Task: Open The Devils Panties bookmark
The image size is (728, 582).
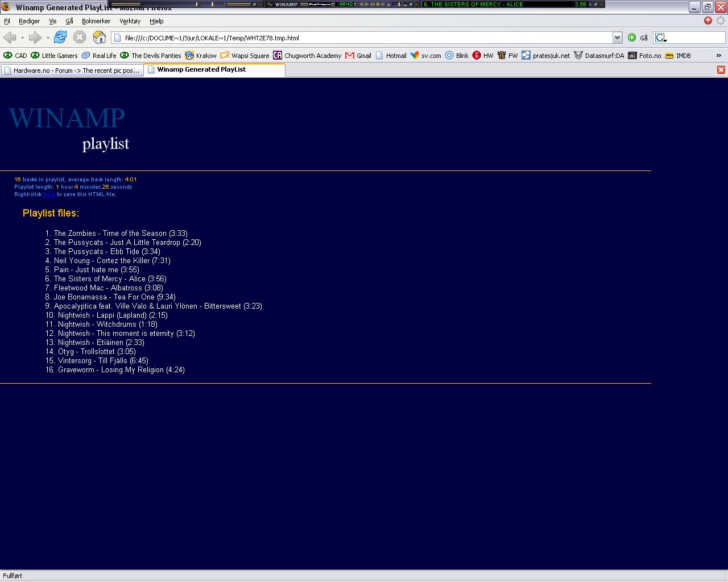Action: 151,56
